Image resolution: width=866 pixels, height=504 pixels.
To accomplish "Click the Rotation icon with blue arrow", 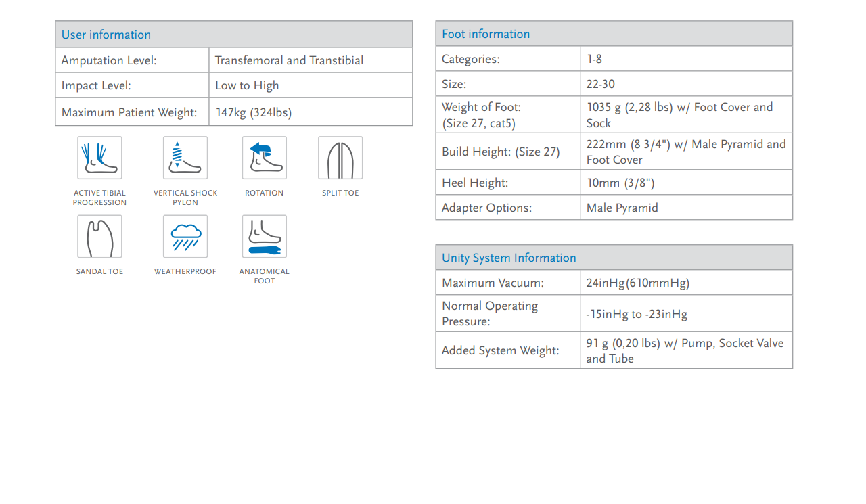I will tap(265, 158).
